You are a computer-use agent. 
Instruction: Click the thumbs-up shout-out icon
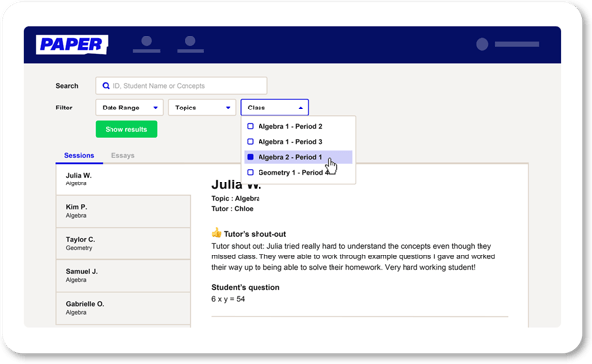[216, 232]
